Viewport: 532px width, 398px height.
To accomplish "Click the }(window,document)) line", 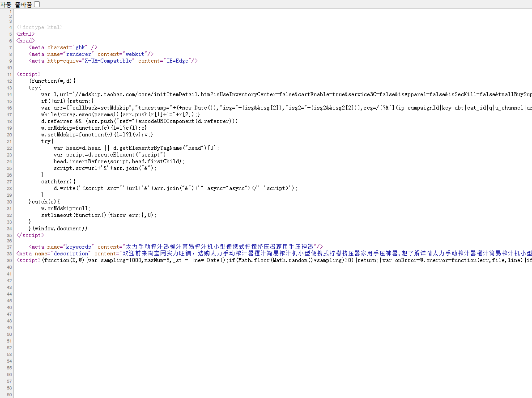I will click(58, 229).
